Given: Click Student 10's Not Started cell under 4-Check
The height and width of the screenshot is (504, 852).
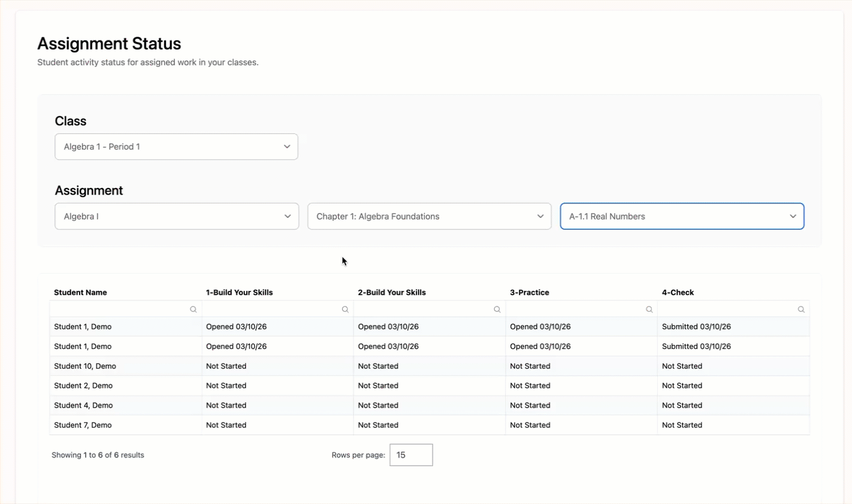Looking at the screenshot, I should tap(733, 366).
